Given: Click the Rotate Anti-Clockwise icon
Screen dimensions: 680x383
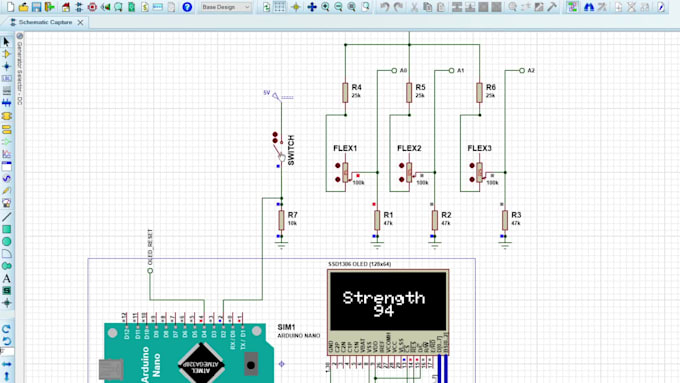Looking at the screenshot, I should [7, 341].
